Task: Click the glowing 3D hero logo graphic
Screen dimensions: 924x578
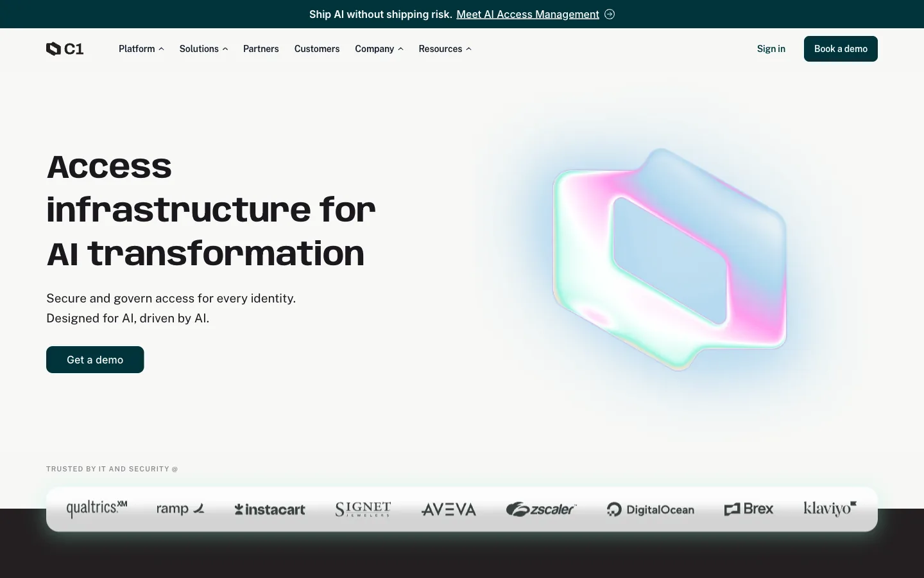Action: pos(670,259)
